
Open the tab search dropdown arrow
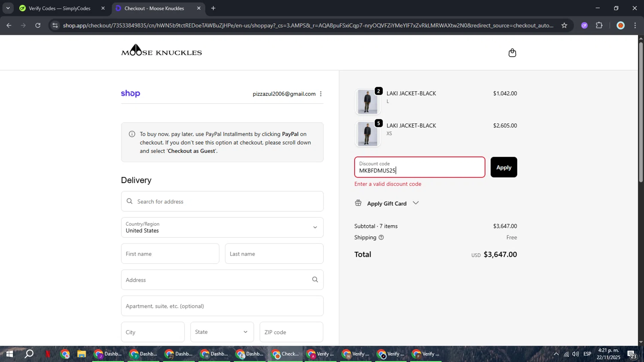8,8
